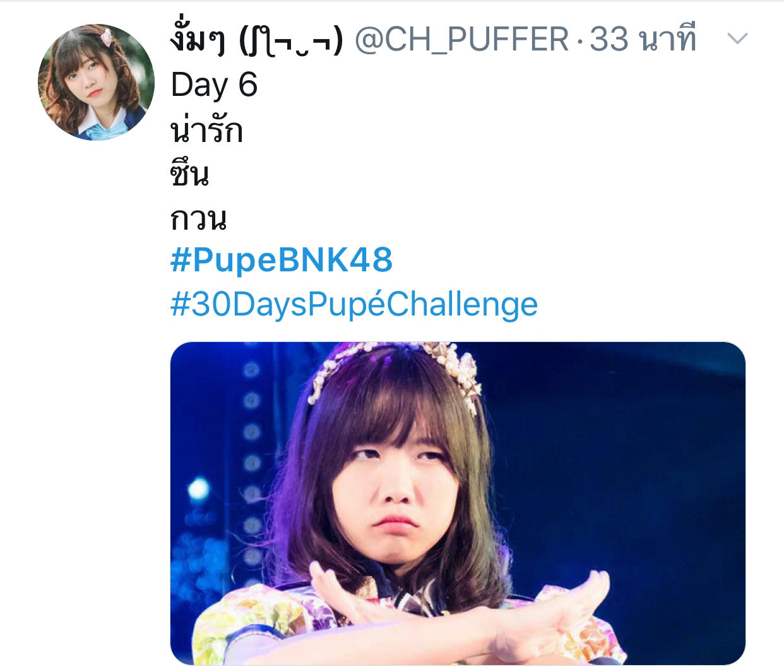The width and height of the screenshot is (784, 672).
Task: Click the "Day 6" tweet text
Action: (214, 85)
